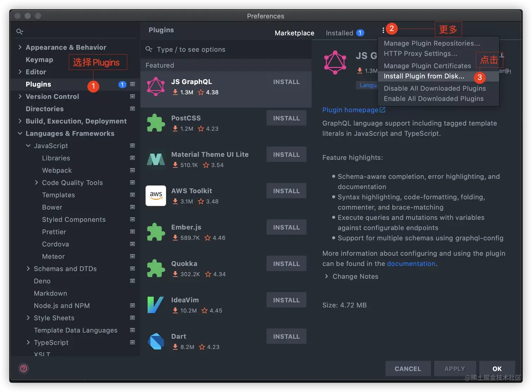Image resolution: width=532 pixels, height=392 pixels.
Task: Switch to the Installed tab
Action: (345, 33)
